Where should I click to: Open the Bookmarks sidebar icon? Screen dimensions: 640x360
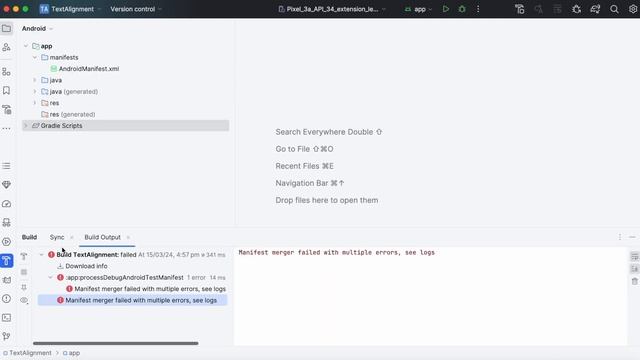[x=7, y=91]
